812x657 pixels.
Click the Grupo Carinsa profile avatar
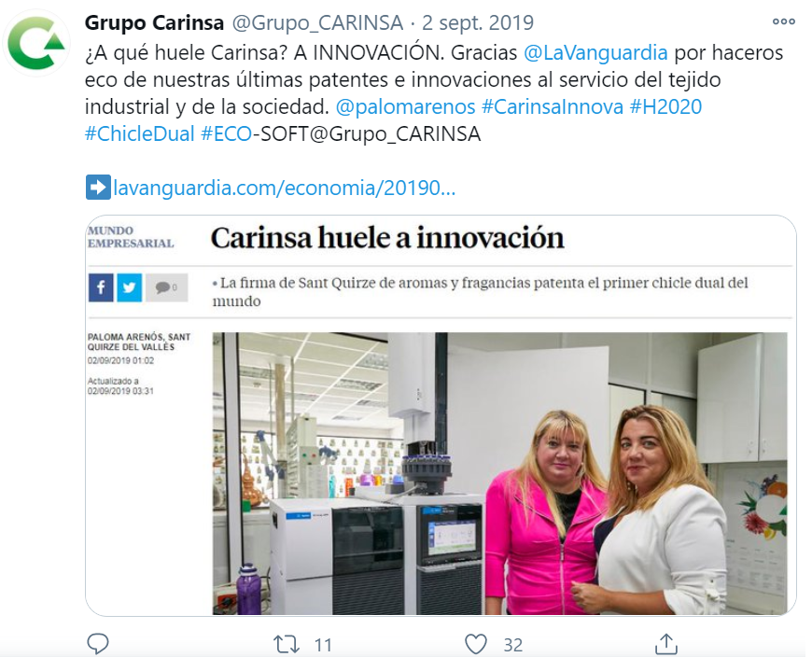click(36, 43)
